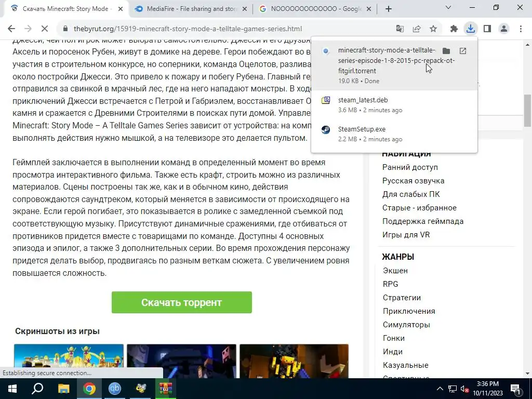The image size is (532, 399).
Task: View site information lock icon
Action: coord(65,29)
